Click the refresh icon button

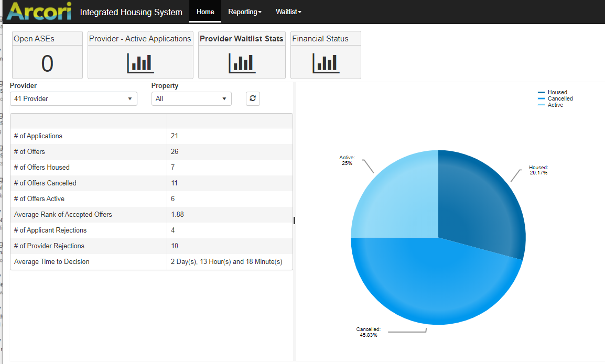pyautogui.click(x=253, y=98)
